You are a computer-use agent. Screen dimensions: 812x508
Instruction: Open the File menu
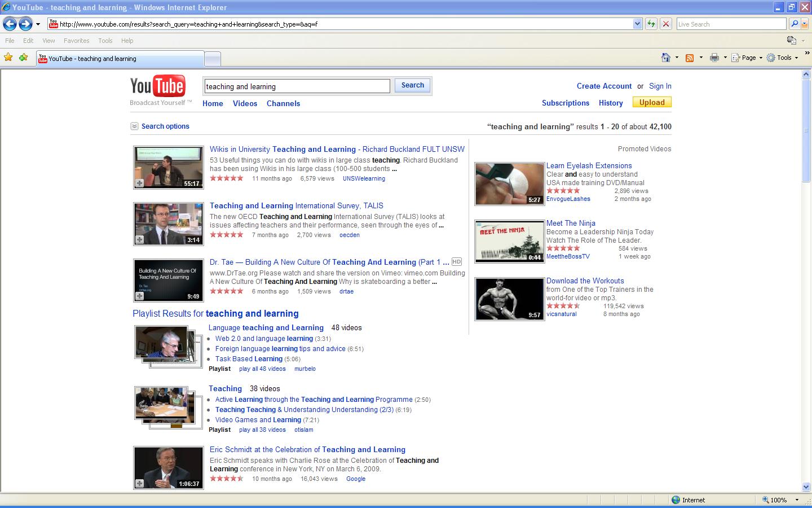(10, 41)
